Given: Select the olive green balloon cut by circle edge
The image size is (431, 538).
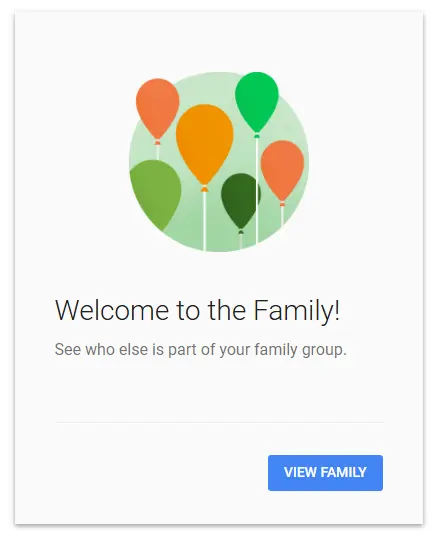Looking at the screenshot, I should point(156,194).
